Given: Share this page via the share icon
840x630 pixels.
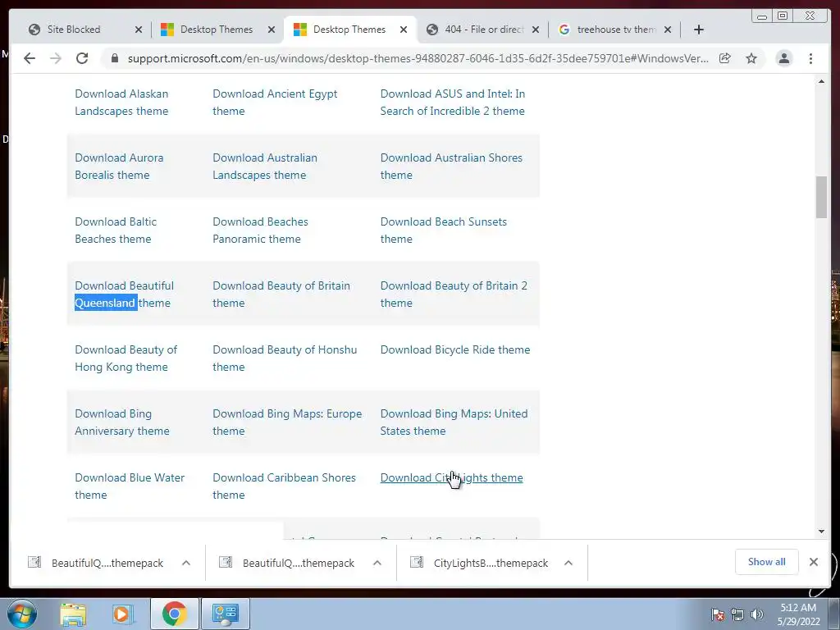Looking at the screenshot, I should point(725,58).
